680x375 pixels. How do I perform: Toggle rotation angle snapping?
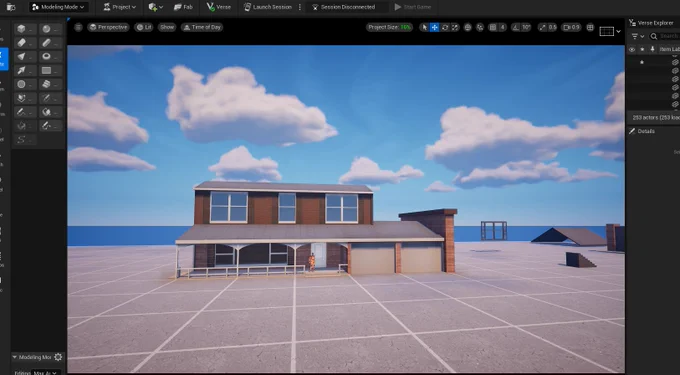click(x=516, y=27)
